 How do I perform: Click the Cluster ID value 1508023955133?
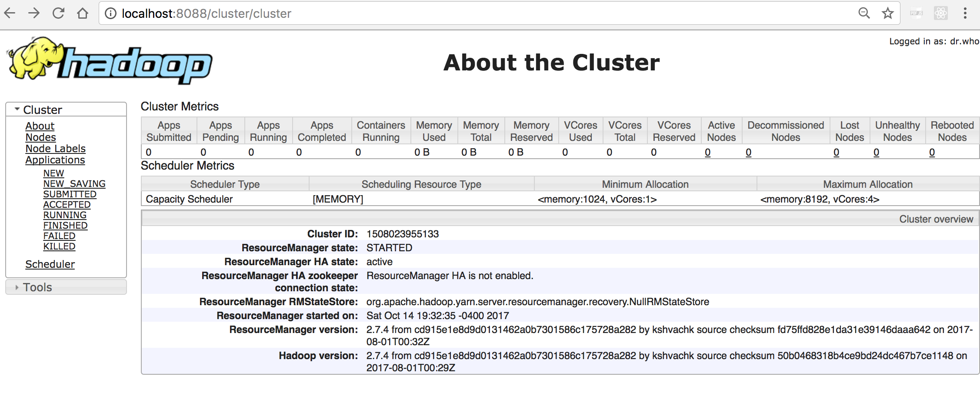(403, 234)
